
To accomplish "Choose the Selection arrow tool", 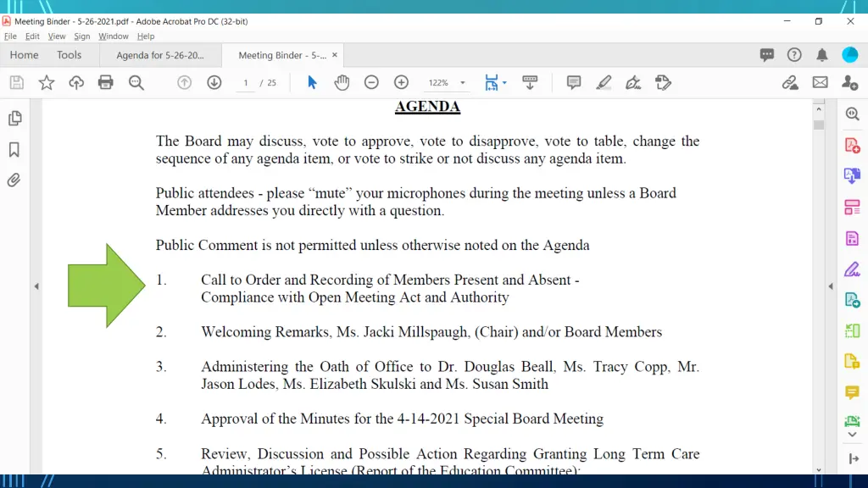I will (x=312, y=82).
